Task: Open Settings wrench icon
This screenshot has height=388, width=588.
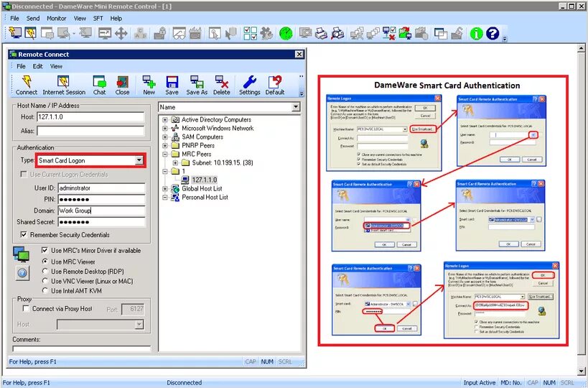Action: [x=249, y=86]
